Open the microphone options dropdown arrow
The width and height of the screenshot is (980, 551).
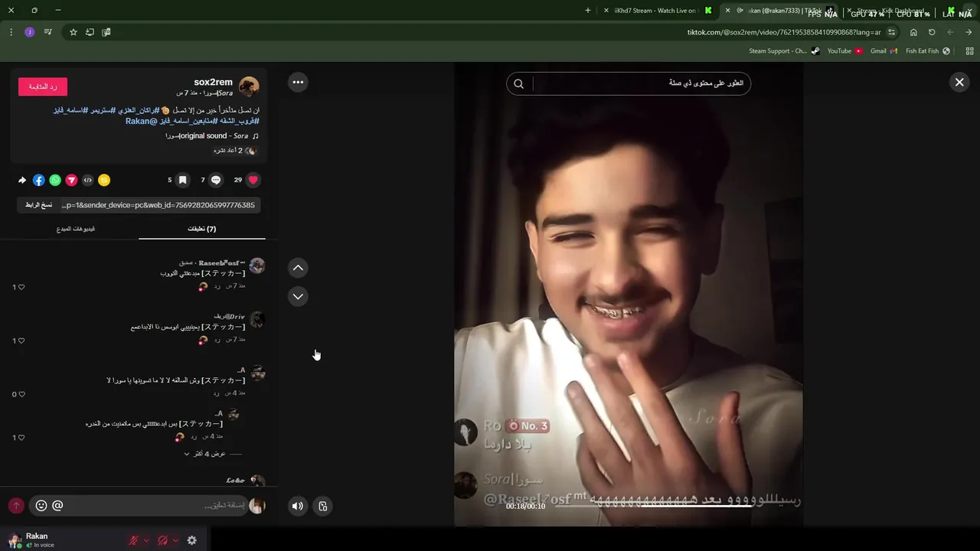click(146, 540)
